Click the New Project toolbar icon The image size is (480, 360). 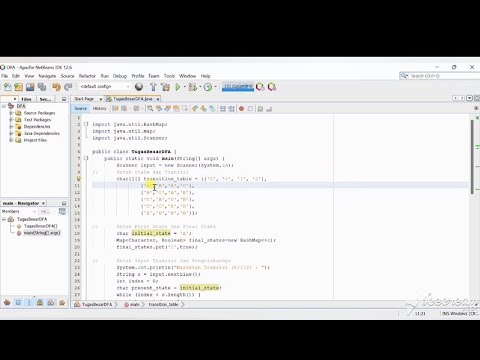(19, 87)
